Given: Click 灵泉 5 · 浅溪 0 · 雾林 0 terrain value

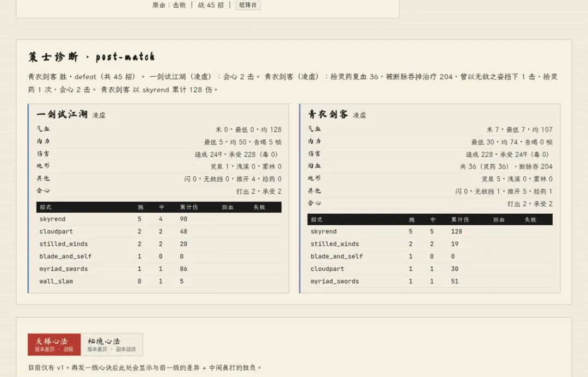Looking at the screenshot, I should (x=517, y=179).
